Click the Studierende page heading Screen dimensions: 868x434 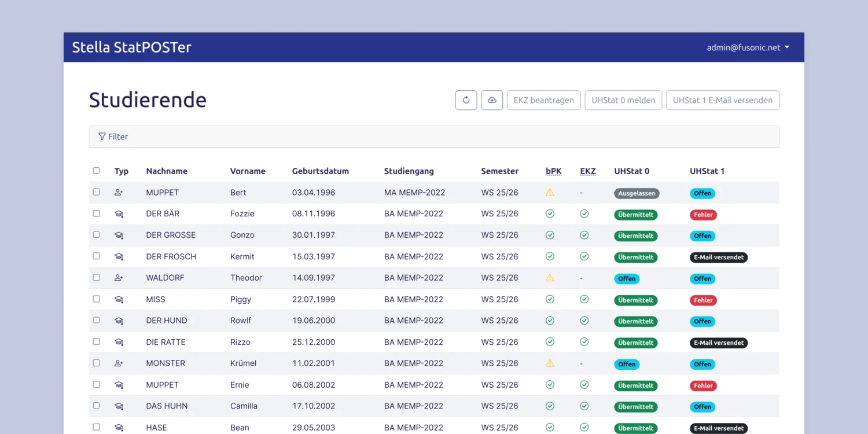point(148,100)
